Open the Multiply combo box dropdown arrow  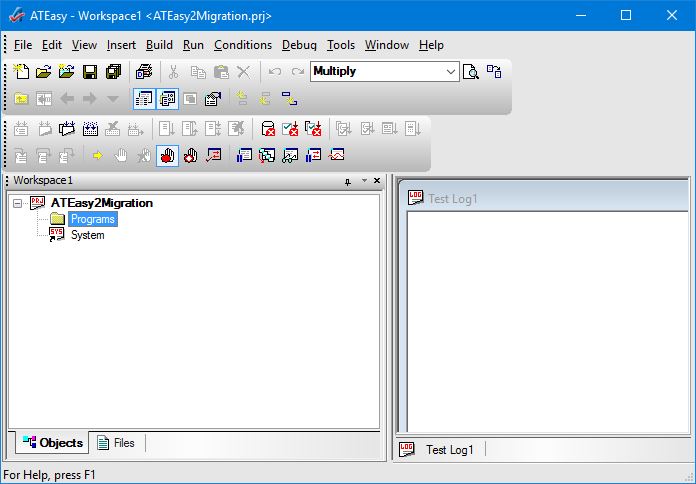click(x=451, y=71)
